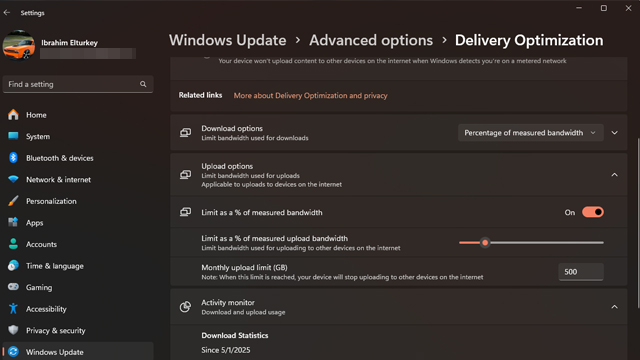Open Gaming settings
The height and width of the screenshot is (360, 640).
point(78,287)
